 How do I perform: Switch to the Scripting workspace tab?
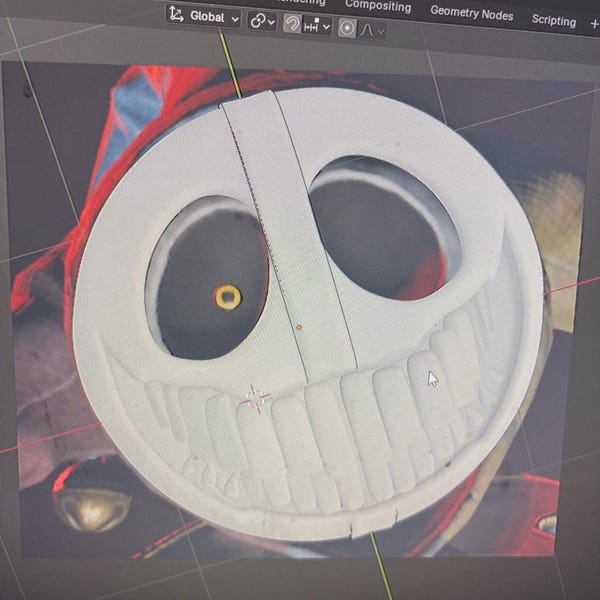click(554, 20)
